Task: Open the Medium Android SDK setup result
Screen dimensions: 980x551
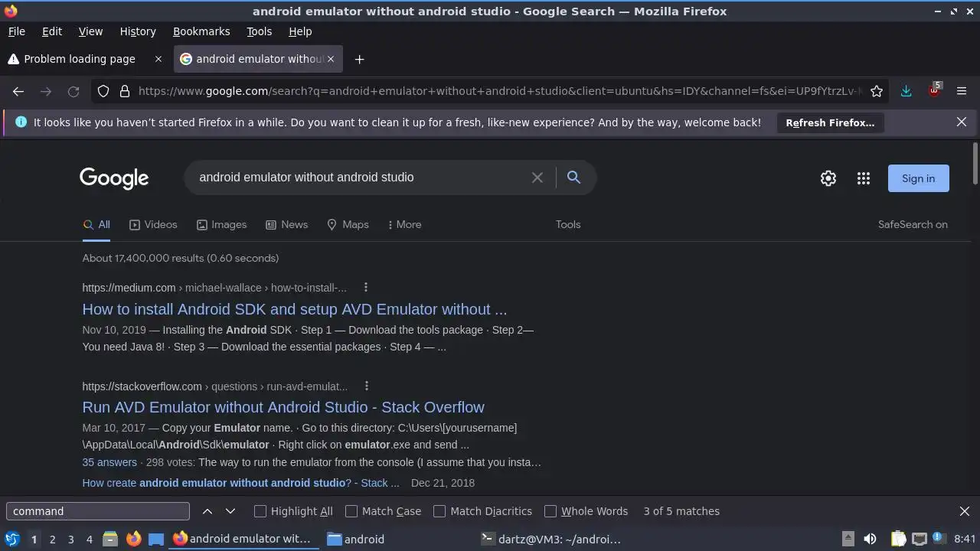Action: tap(295, 309)
